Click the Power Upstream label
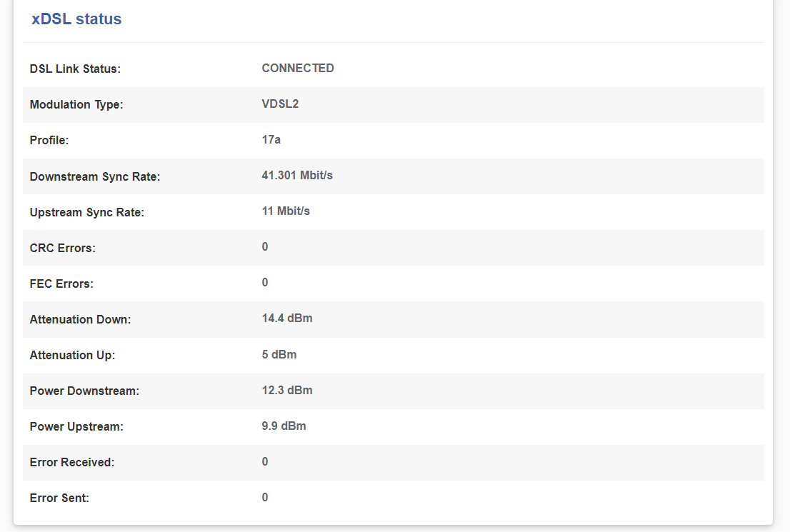This screenshot has width=790, height=532. click(76, 426)
